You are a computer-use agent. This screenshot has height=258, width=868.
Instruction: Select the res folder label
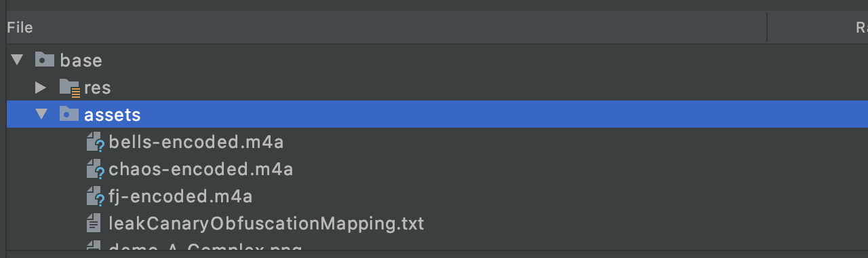(97, 88)
